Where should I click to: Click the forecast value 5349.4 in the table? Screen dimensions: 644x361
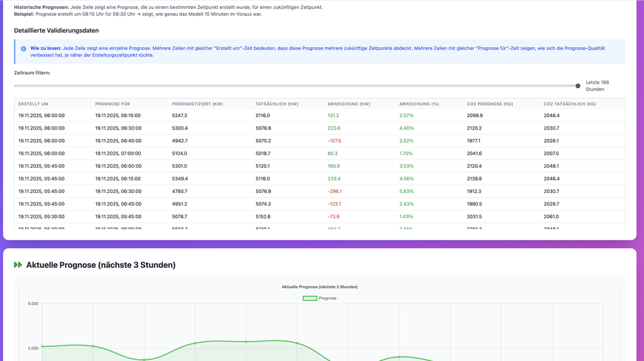click(x=179, y=179)
